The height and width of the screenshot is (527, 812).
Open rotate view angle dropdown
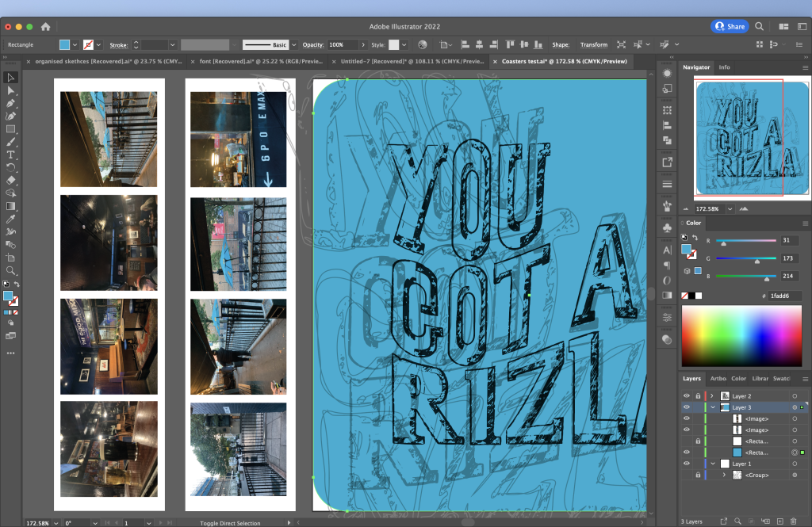coord(95,523)
